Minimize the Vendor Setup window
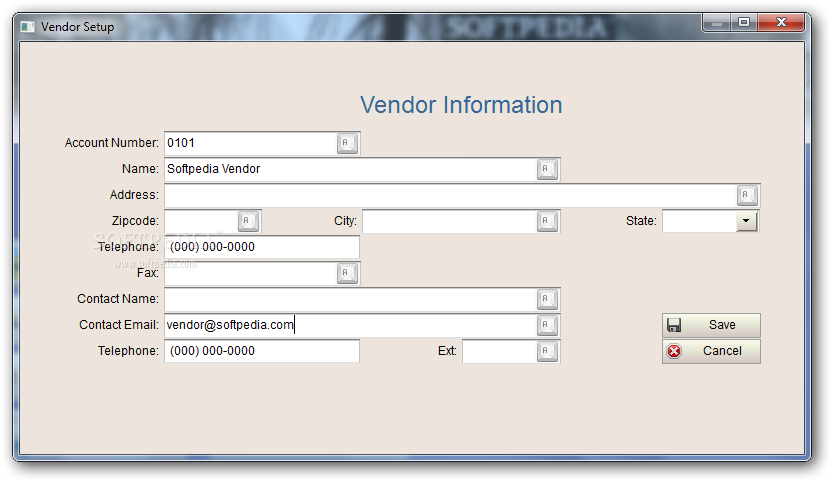Screen dimensions: 832x482 716,23
